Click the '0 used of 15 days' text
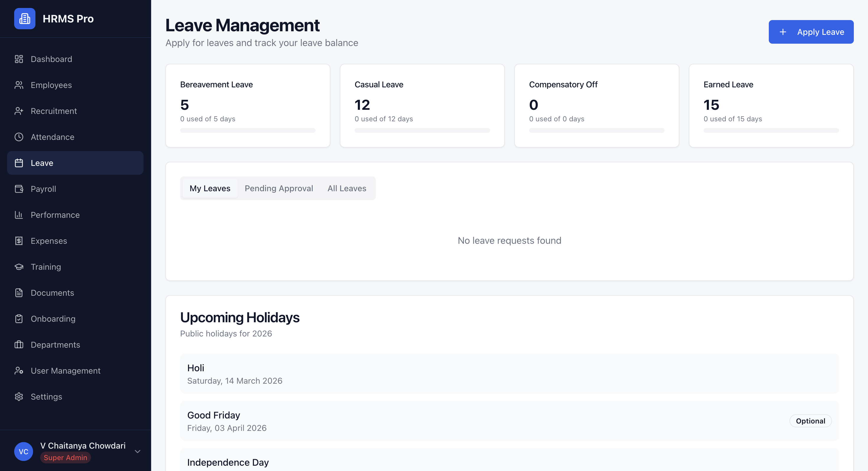Viewport: 868px width, 471px height. coord(733,119)
